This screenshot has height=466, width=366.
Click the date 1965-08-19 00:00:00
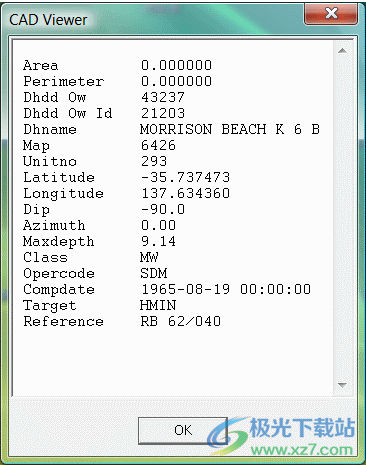click(x=226, y=289)
